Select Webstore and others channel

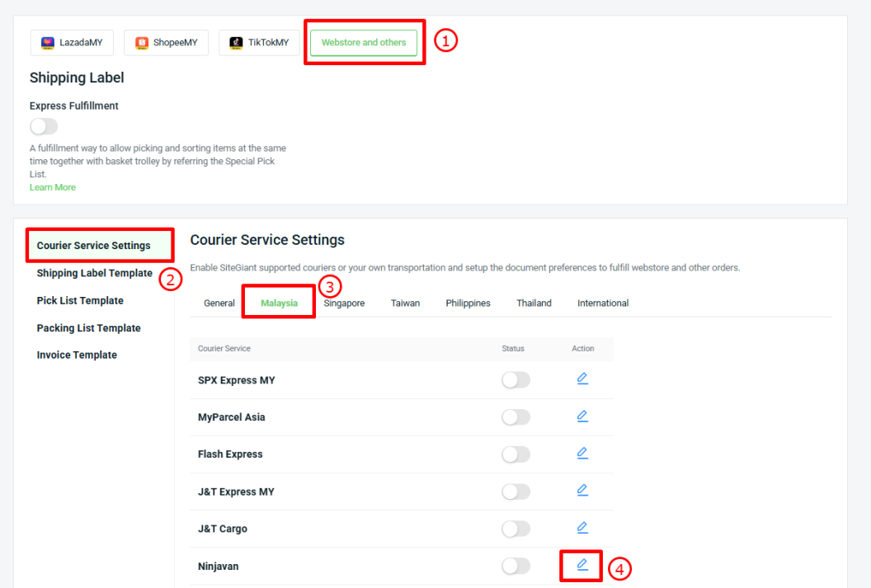pyautogui.click(x=364, y=43)
